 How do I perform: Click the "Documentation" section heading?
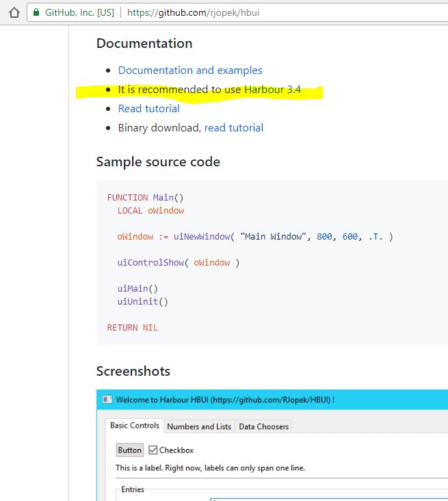pos(144,44)
